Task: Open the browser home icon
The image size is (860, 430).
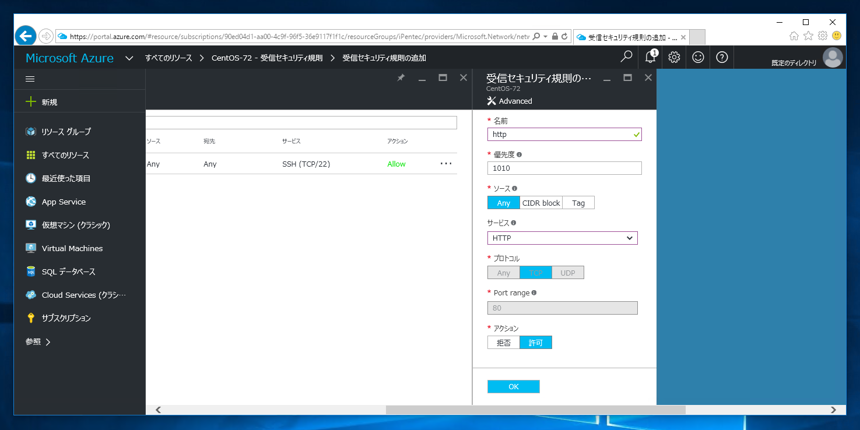Action: (x=794, y=36)
